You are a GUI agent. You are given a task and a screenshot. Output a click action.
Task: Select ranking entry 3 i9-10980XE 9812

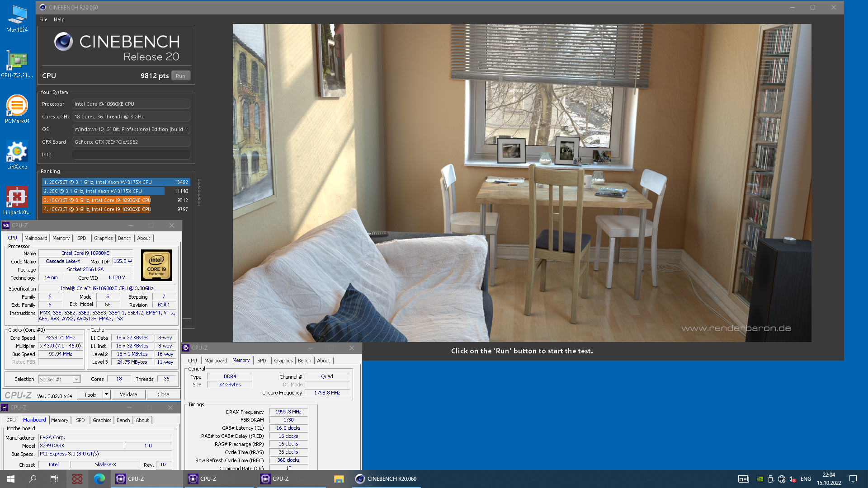click(116, 200)
